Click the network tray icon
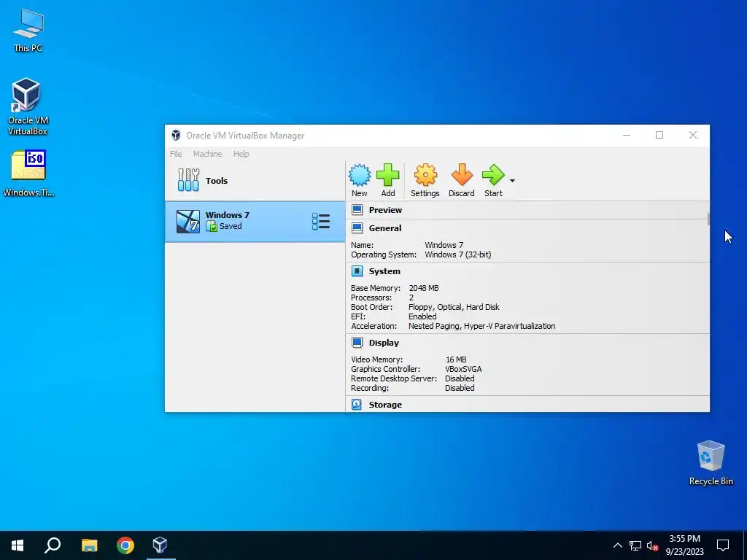The height and width of the screenshot is (560, 747). point(635,545)
